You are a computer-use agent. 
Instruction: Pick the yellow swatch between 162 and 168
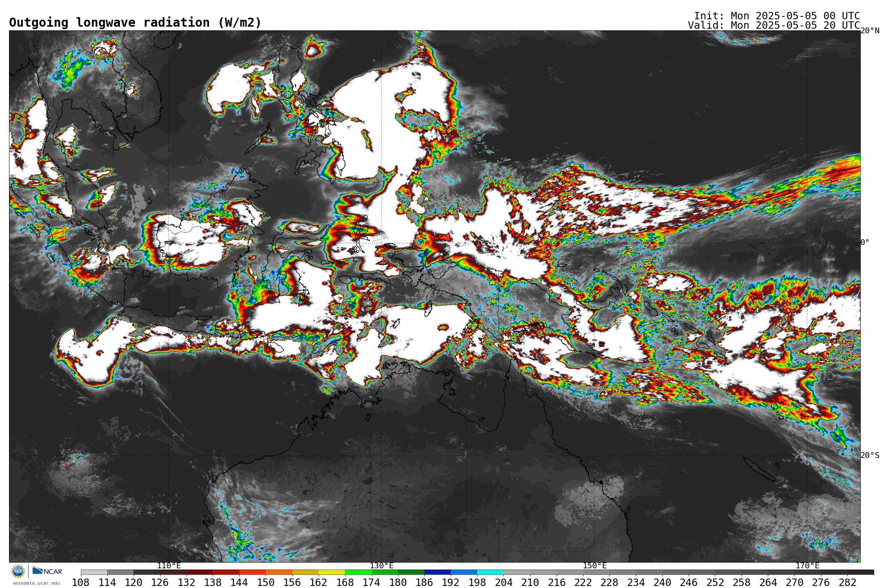pos(332,572)
